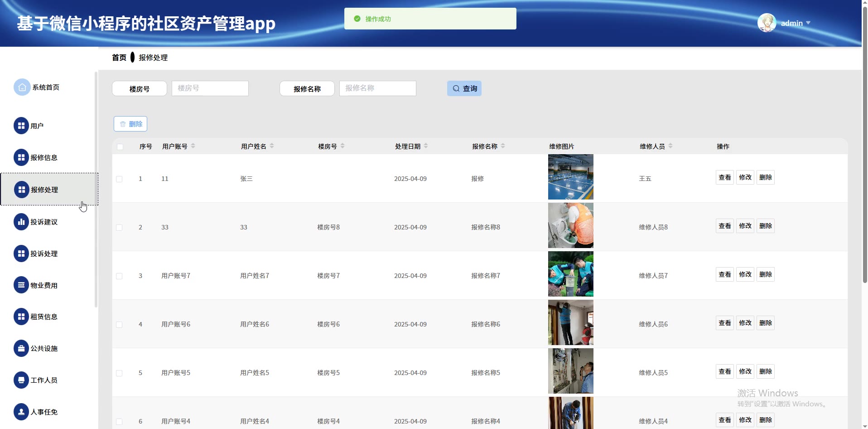Toggle the select-all checkbox in table header
This screenshot has width=868, height=429.
(x=120, y=147)
